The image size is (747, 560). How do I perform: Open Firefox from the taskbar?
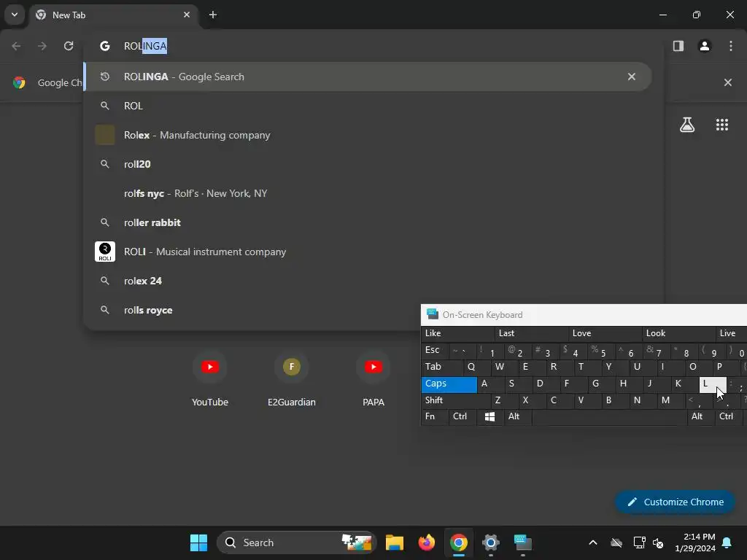[x=426, y=542]
